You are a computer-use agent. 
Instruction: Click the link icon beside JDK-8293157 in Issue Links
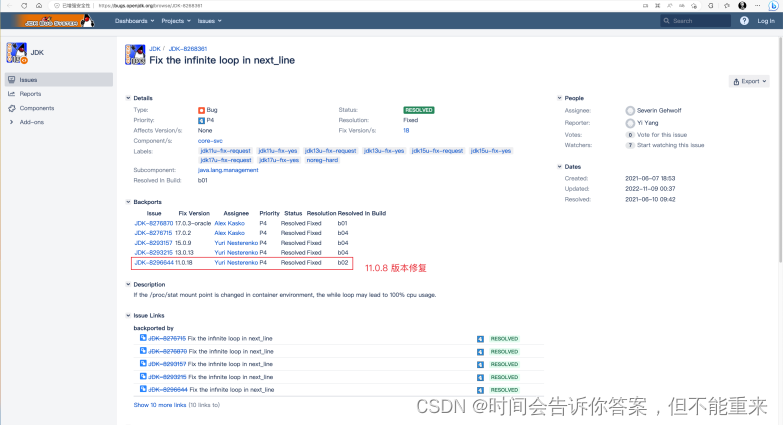pos(143,364)
